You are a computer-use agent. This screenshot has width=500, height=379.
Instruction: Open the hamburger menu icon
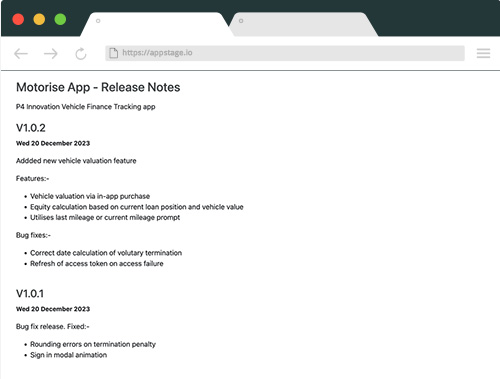coord(483,53)
